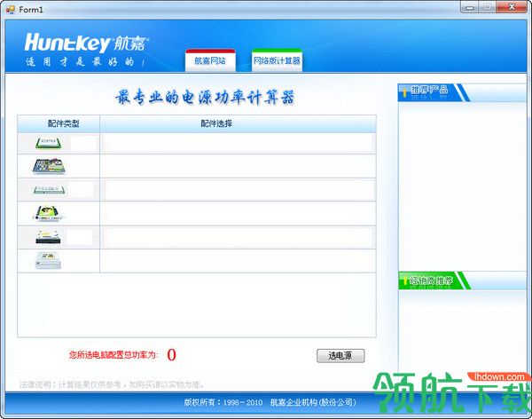This screenshot has width=532, height=419.
Task: Click the Form1 window title icon
Action: click(x=10, y=8)
